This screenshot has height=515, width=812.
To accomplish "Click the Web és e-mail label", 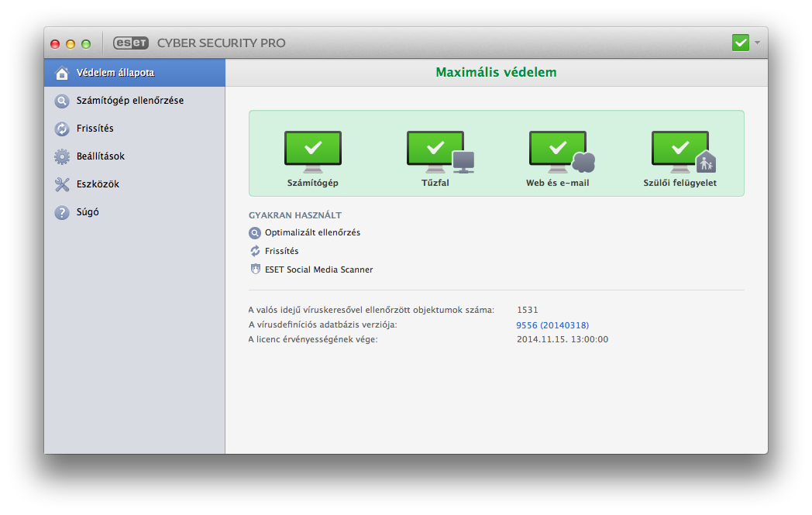I will [558, 184].
